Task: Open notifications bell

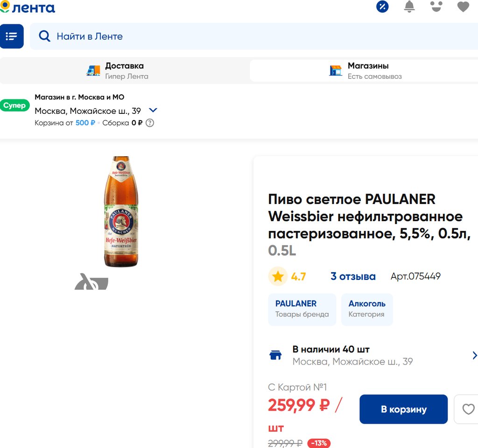Action: tap(409, 7)
